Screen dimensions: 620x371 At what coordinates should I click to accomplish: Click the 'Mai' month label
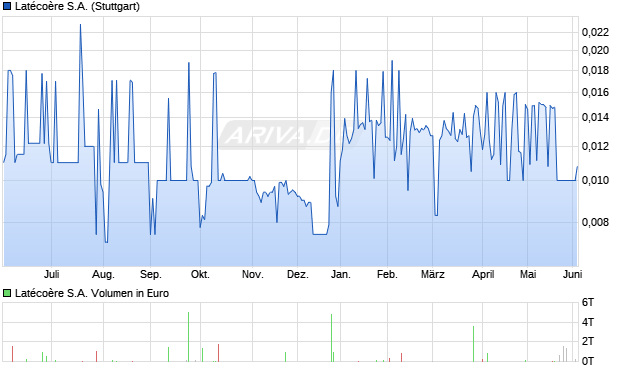(528, 274)
